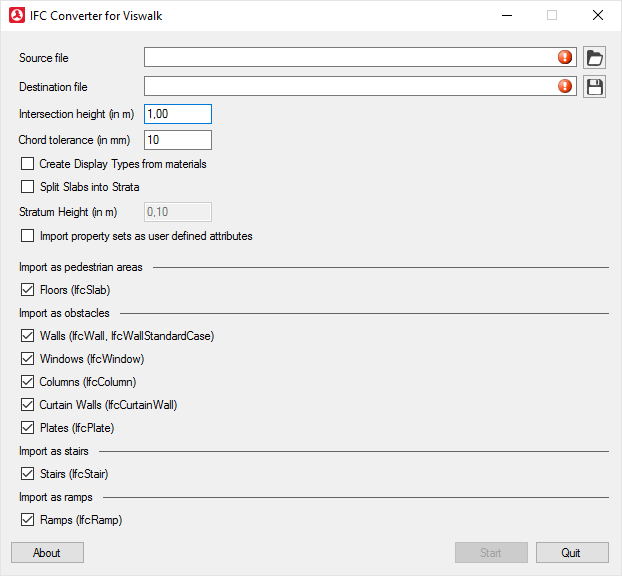The image size is (622, 576).
Task: Click into the Chord tolerance field
Action: click(x=178, y=140)
